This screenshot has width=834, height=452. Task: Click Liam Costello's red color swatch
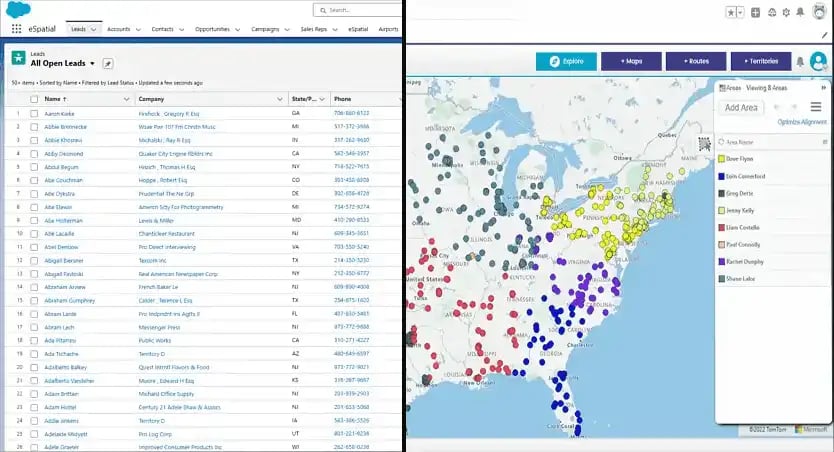[722, 227]
